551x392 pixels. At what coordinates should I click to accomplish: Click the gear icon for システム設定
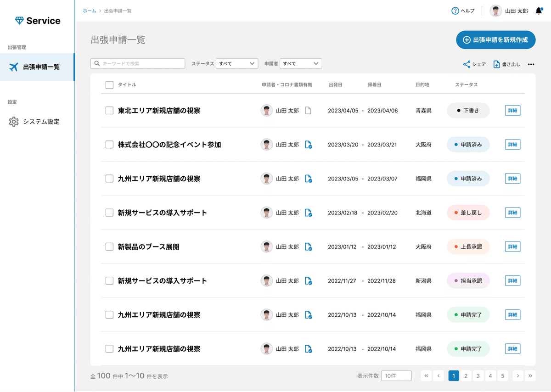point(14,122)
